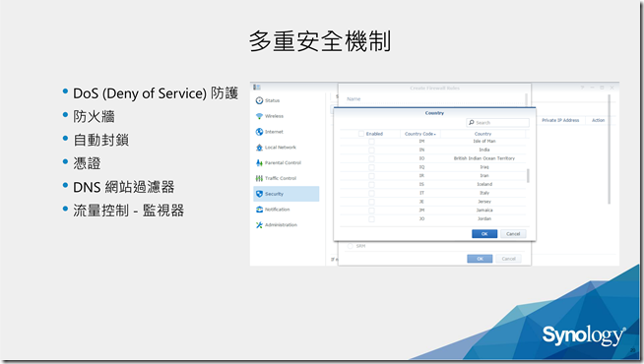
Task: Enable checkbox for Jordan row
Action: tap(371, 218)
